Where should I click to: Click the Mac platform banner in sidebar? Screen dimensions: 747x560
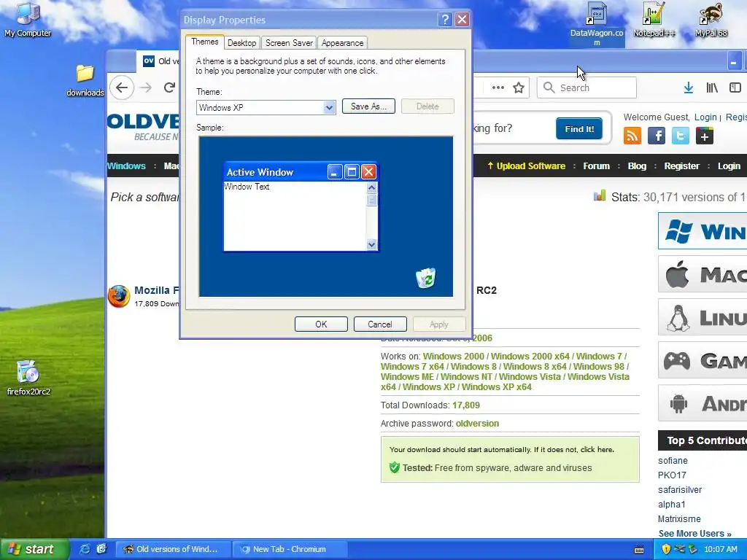[703, 274]
